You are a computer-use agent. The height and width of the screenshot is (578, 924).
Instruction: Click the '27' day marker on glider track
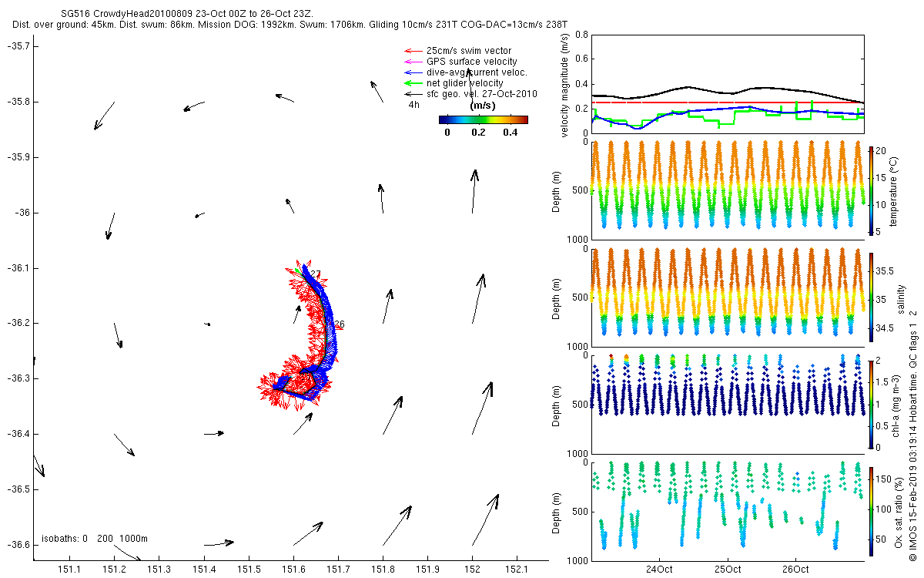316,274
